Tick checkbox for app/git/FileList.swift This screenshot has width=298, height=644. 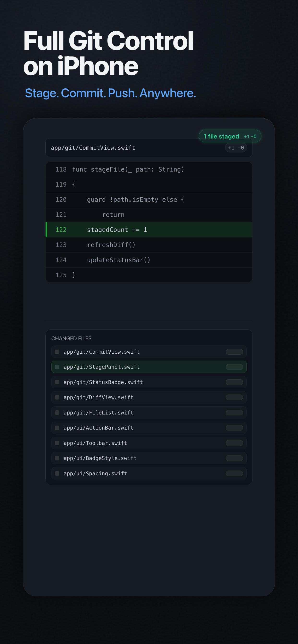coord(57,413)
